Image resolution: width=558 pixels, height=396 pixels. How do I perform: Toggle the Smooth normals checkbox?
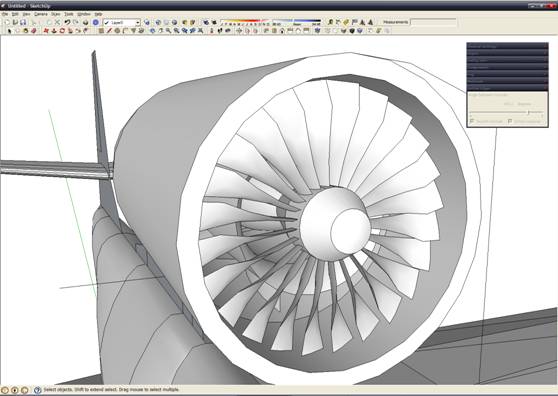tap(472, 121)
